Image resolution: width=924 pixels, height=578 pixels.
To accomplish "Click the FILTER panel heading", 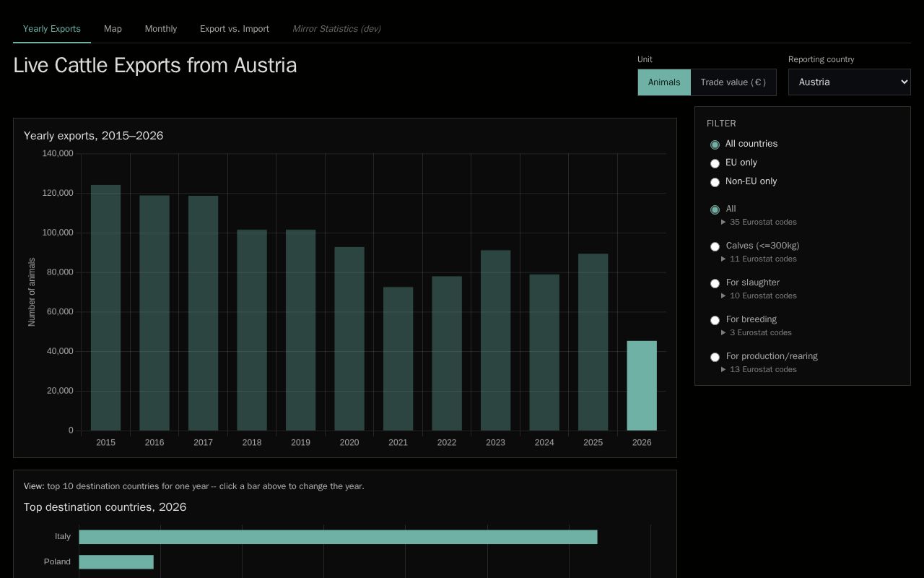I will [721, 124].
